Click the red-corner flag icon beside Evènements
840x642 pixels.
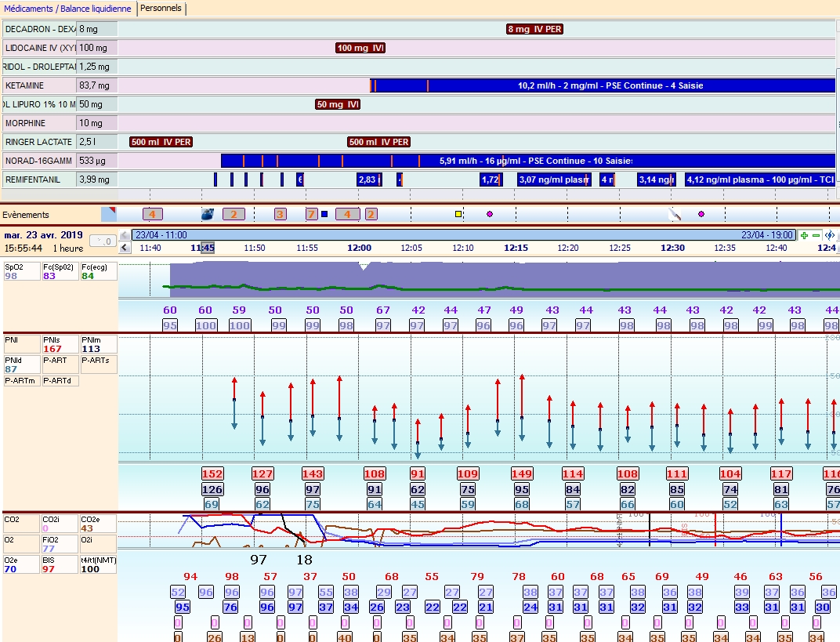pos(109,214)
